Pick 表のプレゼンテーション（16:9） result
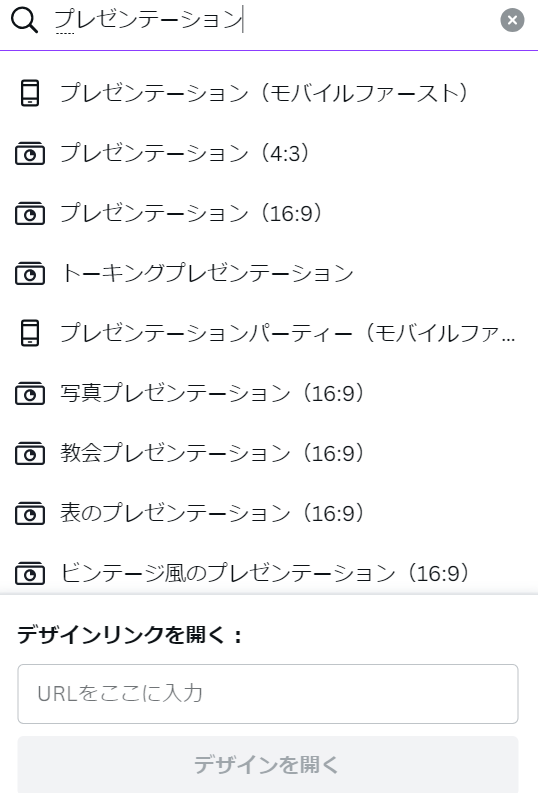Viewport: 538px width, 793px height. 269,513
